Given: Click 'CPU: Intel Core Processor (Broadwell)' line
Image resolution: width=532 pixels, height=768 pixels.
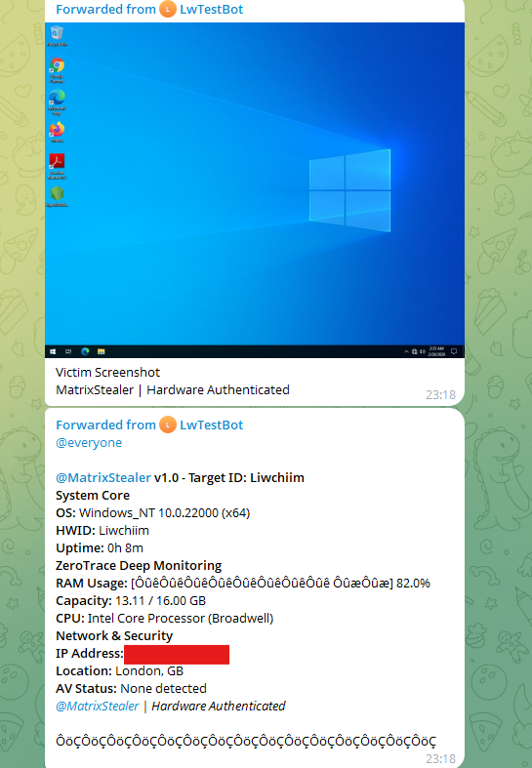Looking at the screenshot, I should point(165,618).
